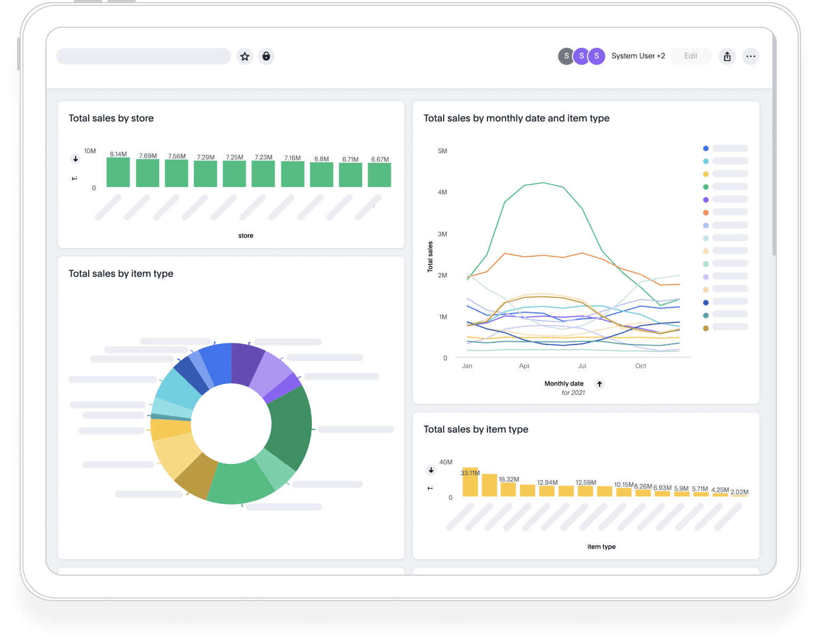Click the Monthly date ascending sort arrow
The height and width of the screenshot is (644, 818).
pyautogui.click(x=600, y=384)
